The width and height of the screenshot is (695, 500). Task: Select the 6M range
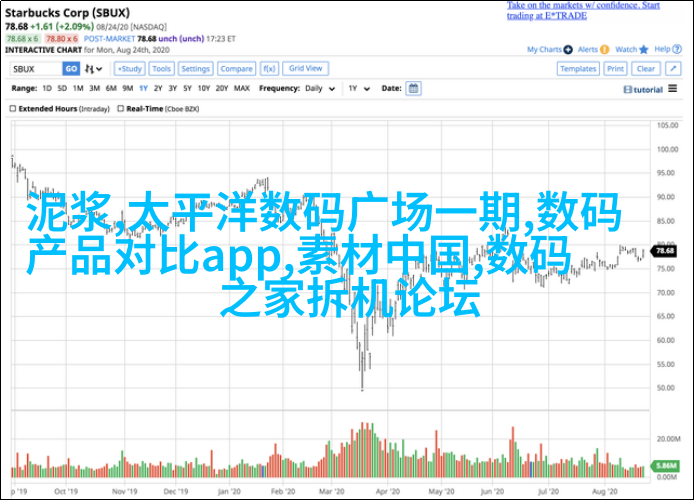click(x=111, y=89)
